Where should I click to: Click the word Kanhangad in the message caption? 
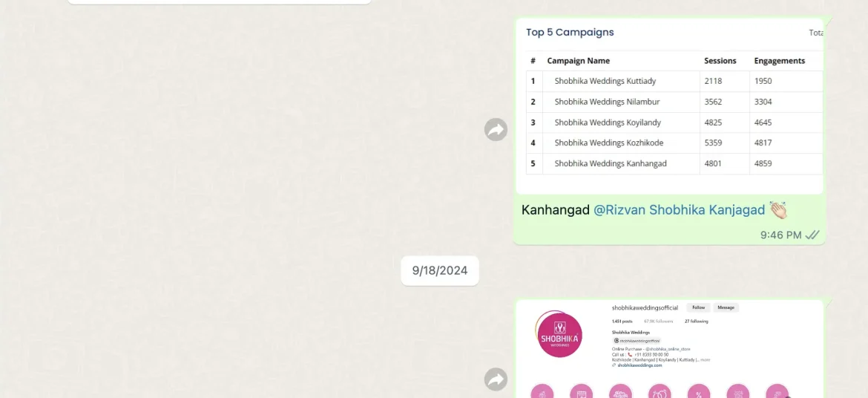555,209
